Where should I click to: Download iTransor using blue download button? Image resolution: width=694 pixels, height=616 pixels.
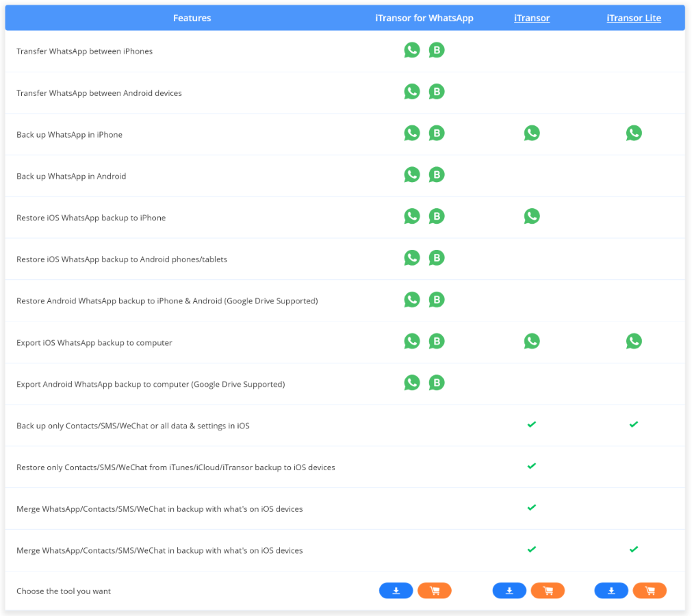pos(509,591)
